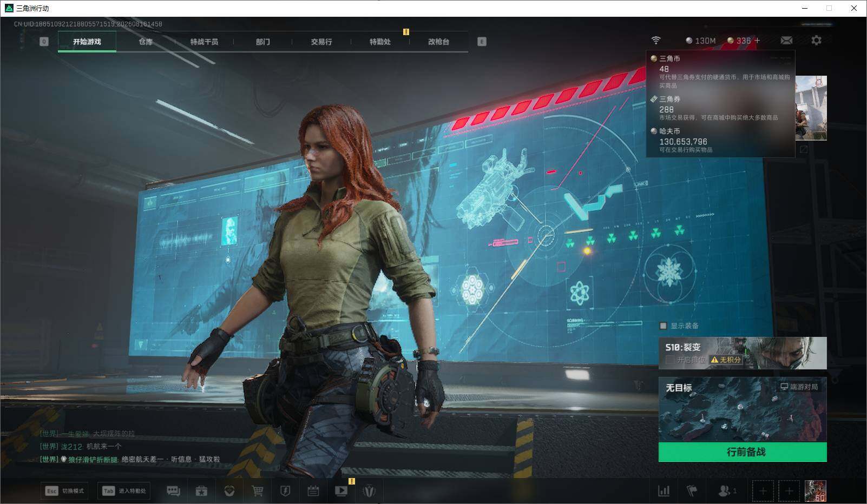
Task: Switch to the 特战干员 tab
Action: pyautogui.click(x=204, y=42)
